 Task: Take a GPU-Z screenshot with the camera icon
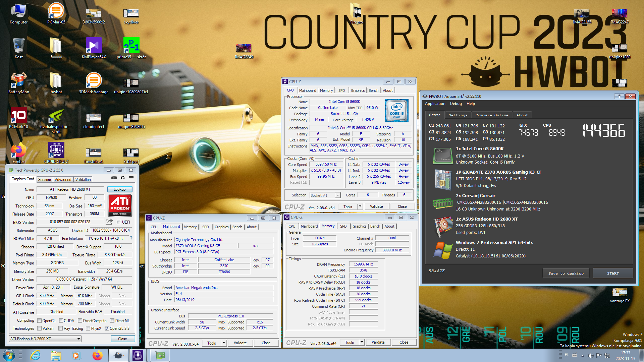pos(114,178)
